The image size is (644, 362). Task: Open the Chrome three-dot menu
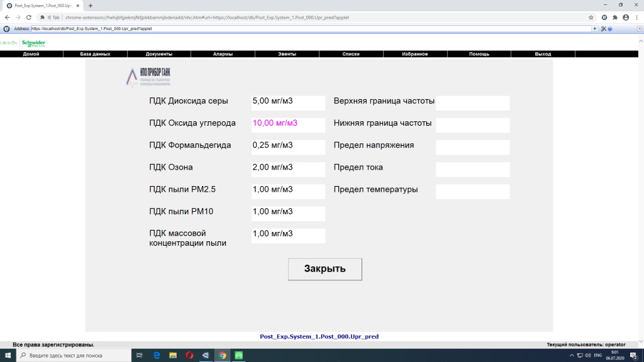[636, 18]
